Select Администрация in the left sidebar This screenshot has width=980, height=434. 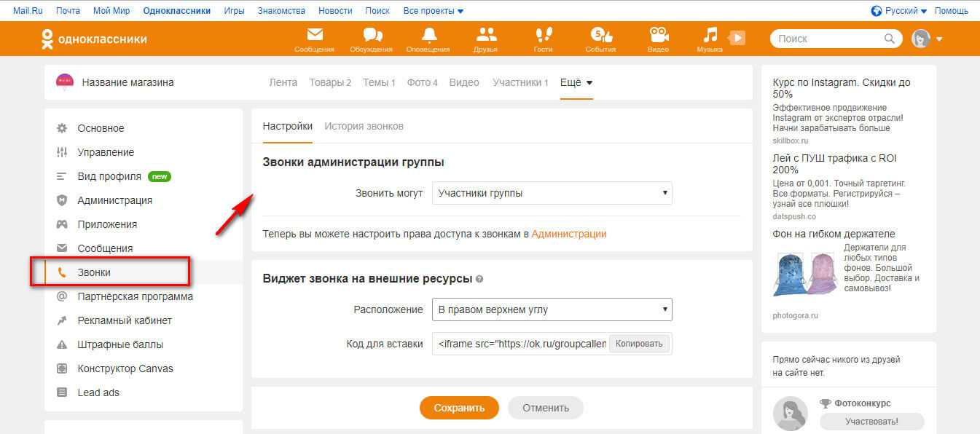(x=114, y=200)
